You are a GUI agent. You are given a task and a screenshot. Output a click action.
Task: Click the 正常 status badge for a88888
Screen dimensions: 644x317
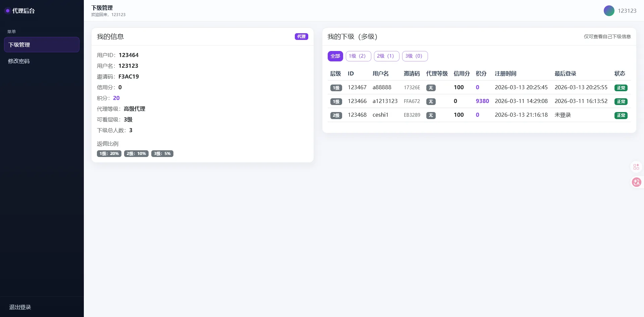pyautogui.click(x=621, y=88)
